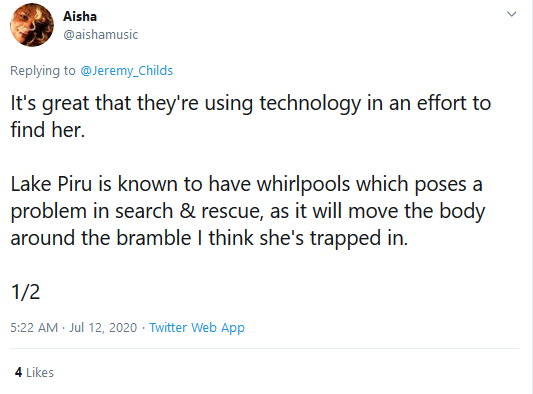This screenshot has height=394, width=533.
Task: Click the "Replying to" label text
Action: tap(43, 71)
